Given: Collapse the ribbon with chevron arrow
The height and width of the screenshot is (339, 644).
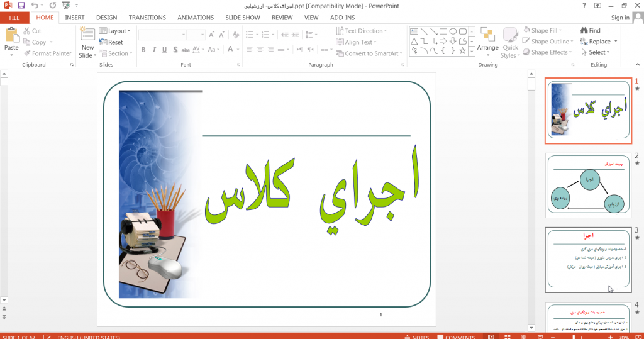Looking at the screenshot, I should (x=638, y=65).
